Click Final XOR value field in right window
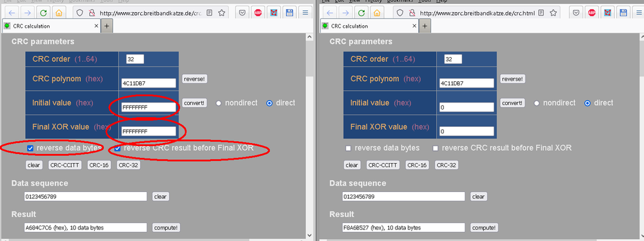Viewport: 644px width, 241px height. click(467, 131)
